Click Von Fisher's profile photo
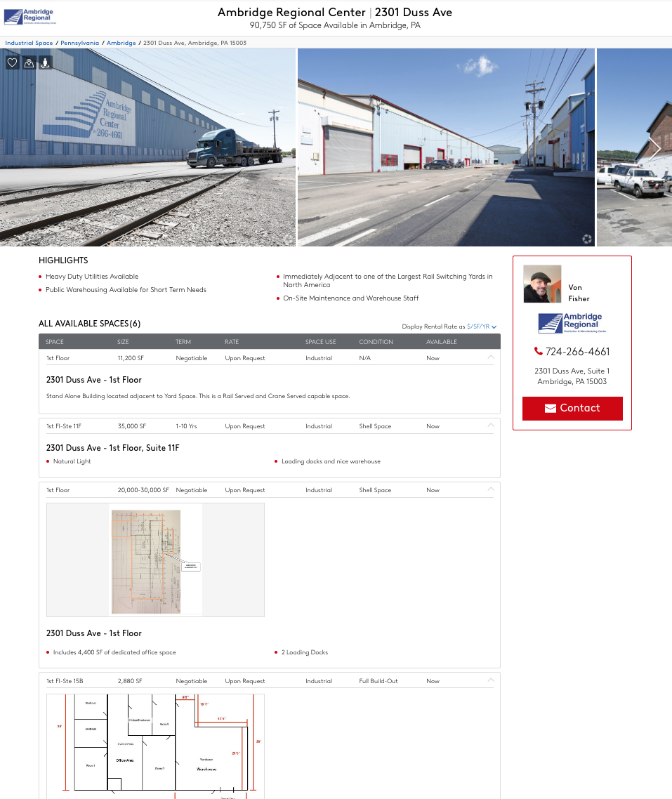The width and height of the screenshot is (672, 799). 542,284
